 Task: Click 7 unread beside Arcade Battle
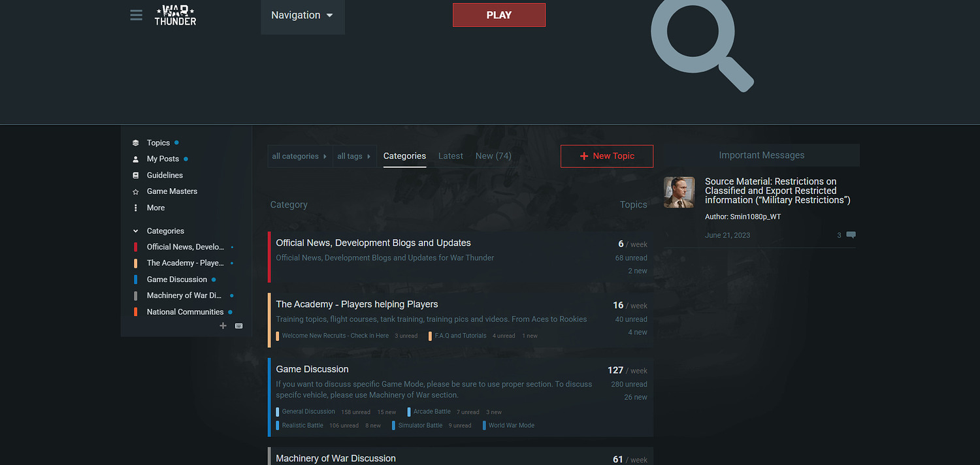click(x=468, y=412)
